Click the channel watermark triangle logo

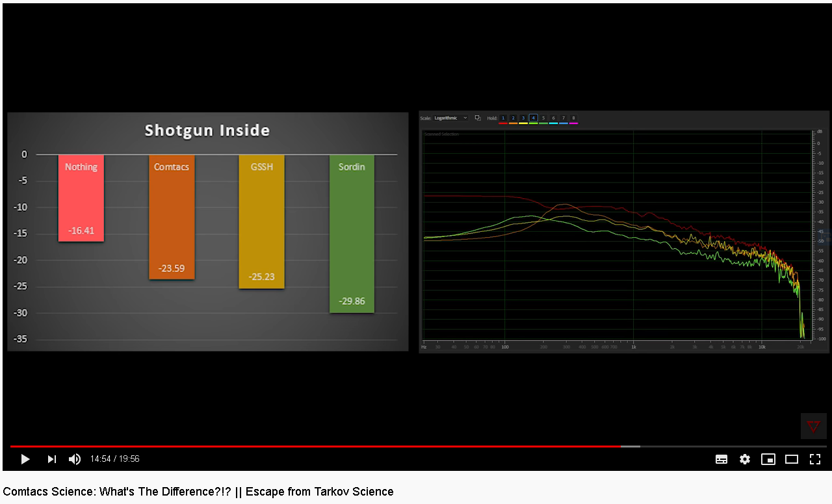814,426
